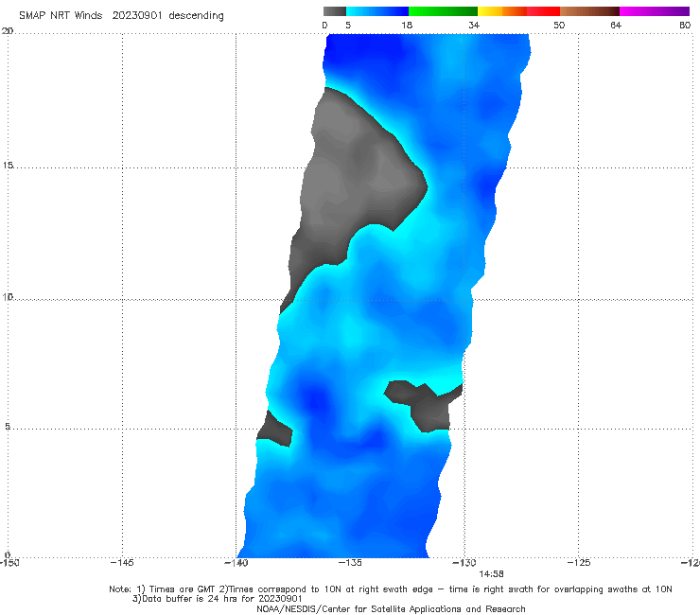This screenshot has height=615, width=700.
Task: Click the longitude axis label '-135'
Action: (x=350, y=562)
